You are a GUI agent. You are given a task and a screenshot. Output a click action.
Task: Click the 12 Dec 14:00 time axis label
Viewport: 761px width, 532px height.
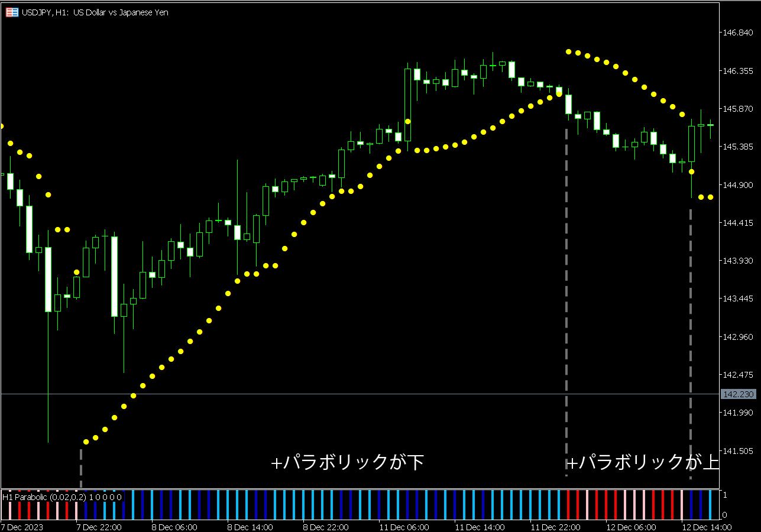(x=706, y=527)
